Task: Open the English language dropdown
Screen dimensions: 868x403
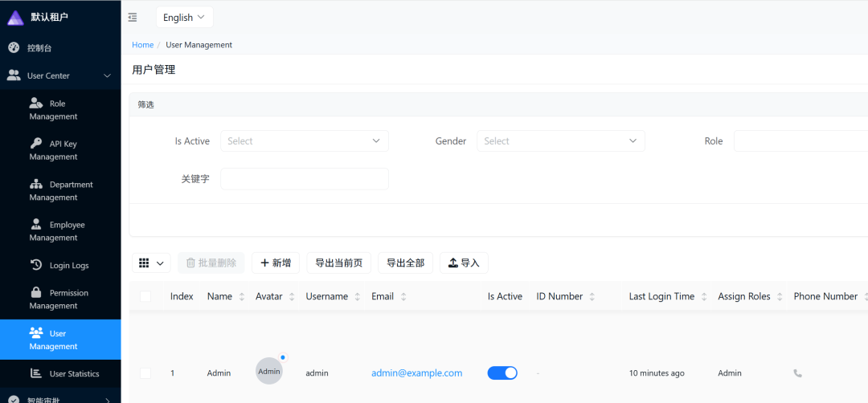Action: pyautogui.click(x=184, y=17)
